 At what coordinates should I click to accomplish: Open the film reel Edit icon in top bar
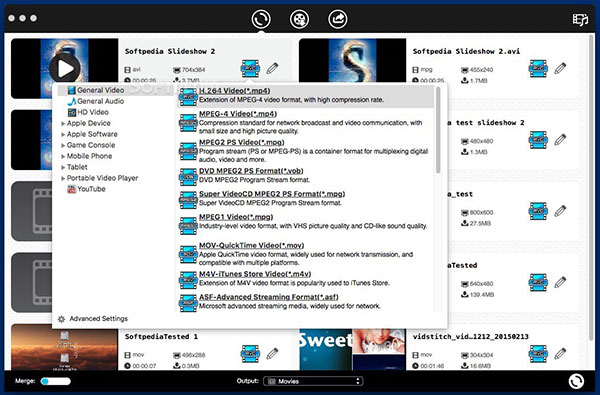click(x=299, y=19)
